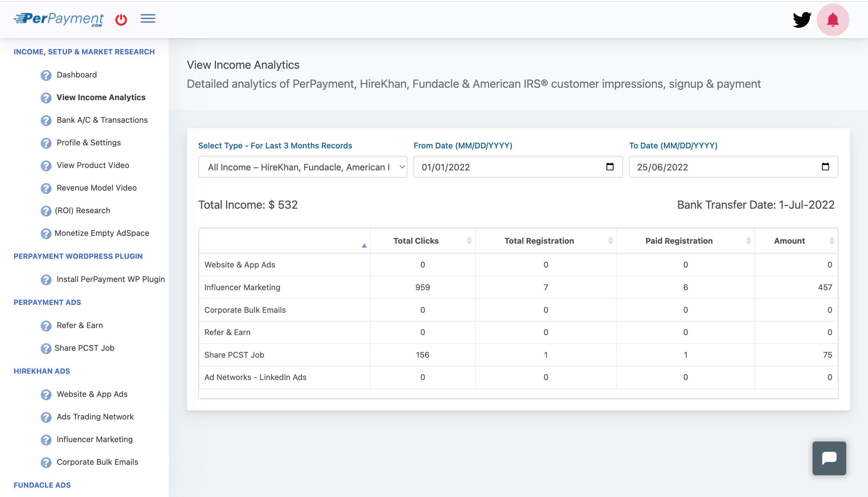Viewport: 868px width, 497px height.
Task: Click the 156 total clicks cell
Action: [x=423, y=355]
